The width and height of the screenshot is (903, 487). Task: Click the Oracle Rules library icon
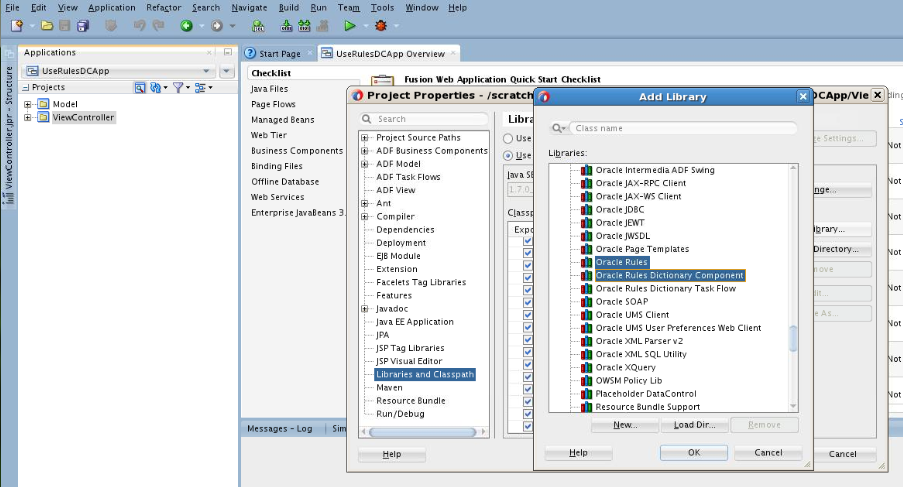coord(586,262)
